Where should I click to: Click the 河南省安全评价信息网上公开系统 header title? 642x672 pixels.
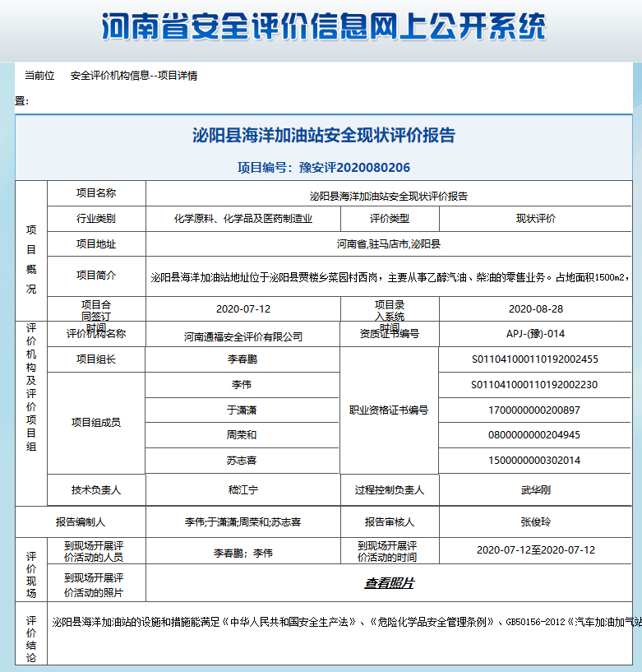pos(323,26)
